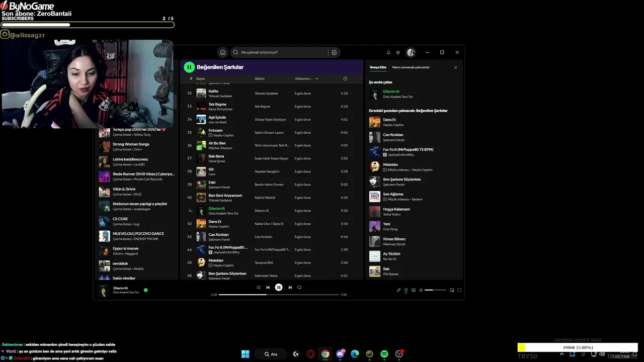Open Strong Woman Songs playlist in sidebar
644x362 pixels.
tap(137, 147)
